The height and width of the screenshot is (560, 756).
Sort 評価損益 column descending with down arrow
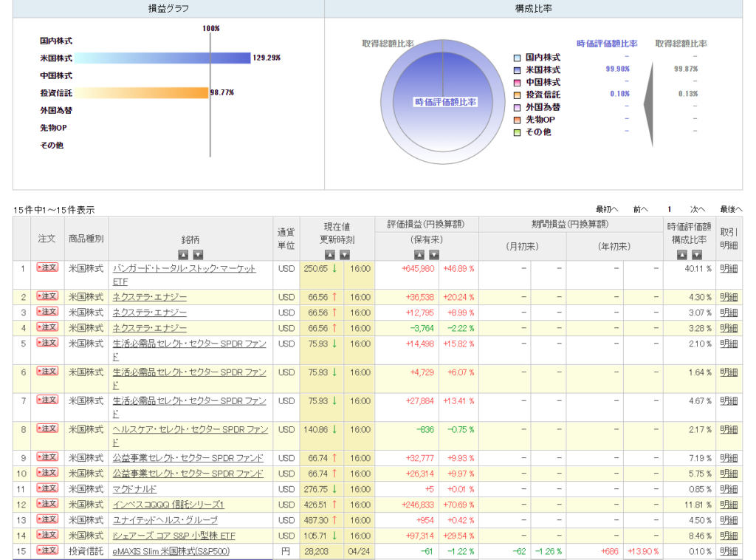click(433, 254)
